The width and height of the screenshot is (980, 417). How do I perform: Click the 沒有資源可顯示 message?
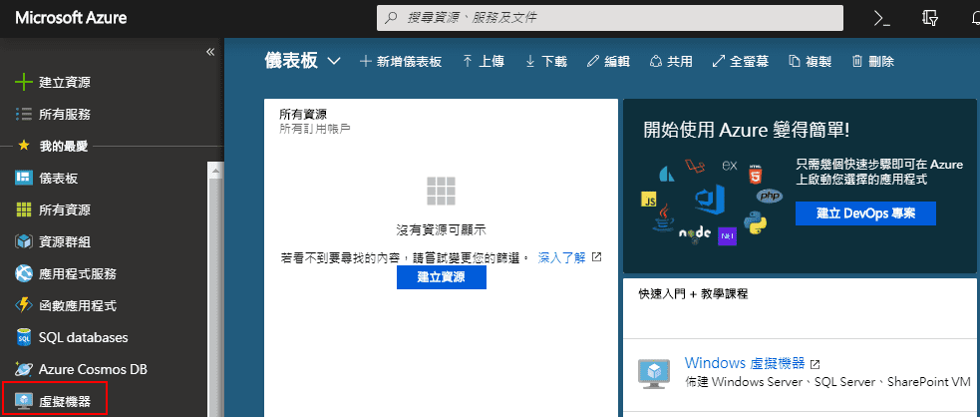click(x=442, y=230)
